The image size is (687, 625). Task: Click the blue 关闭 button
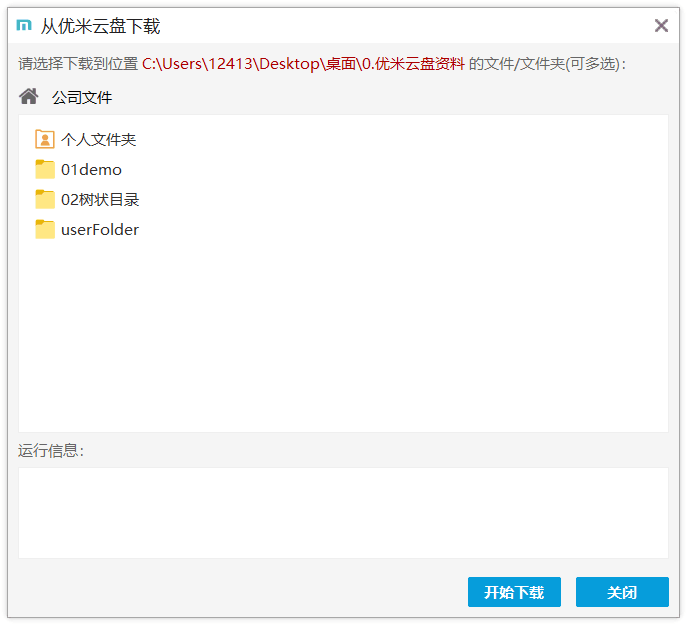click(x=622, y=592)
